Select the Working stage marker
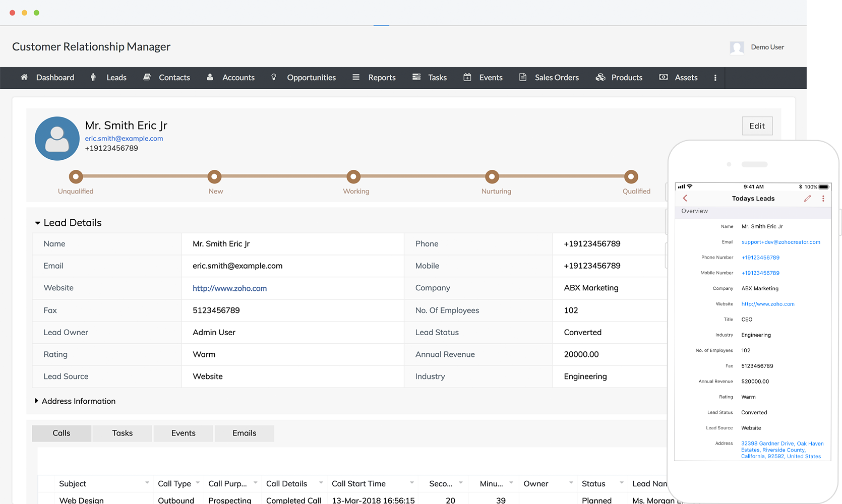The image size is (842, 504). click(x=353, y=177)
